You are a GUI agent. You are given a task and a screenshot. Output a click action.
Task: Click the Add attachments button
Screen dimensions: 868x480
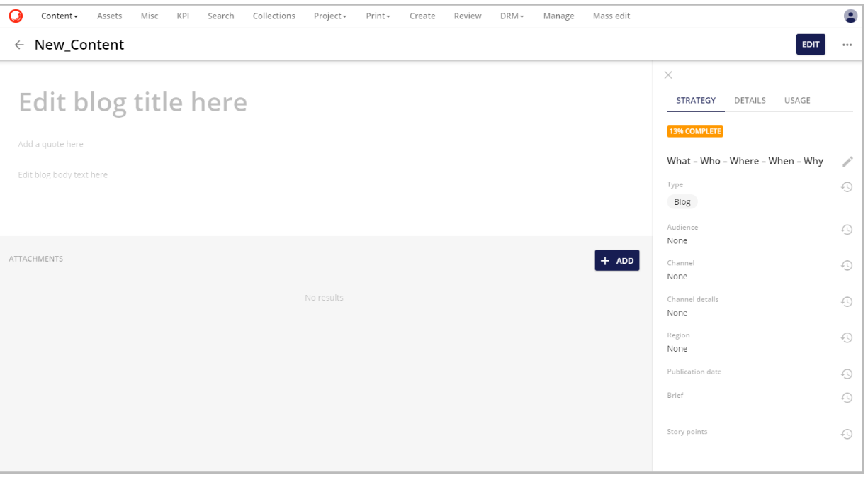coord(616,261)
